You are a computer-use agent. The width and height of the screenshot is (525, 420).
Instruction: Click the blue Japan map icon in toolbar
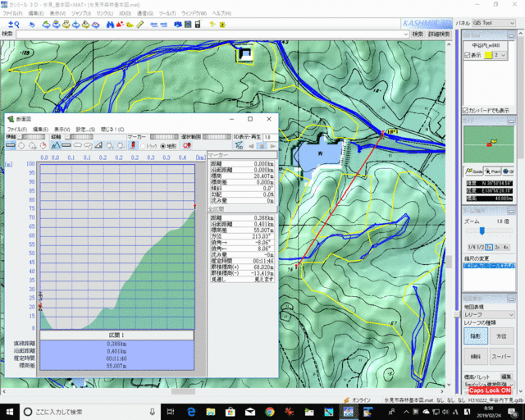point(178,25)
